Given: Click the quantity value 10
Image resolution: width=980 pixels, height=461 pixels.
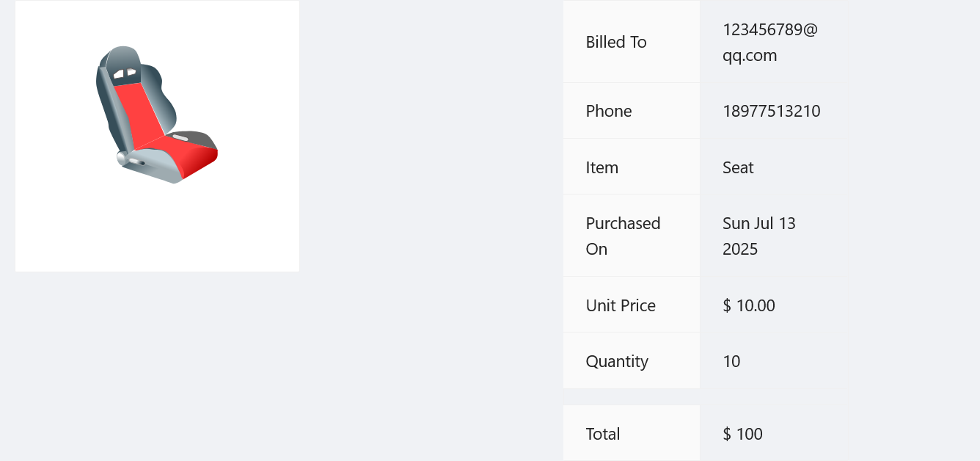Looking at the screenshot, I should click(x=731, y=361).
